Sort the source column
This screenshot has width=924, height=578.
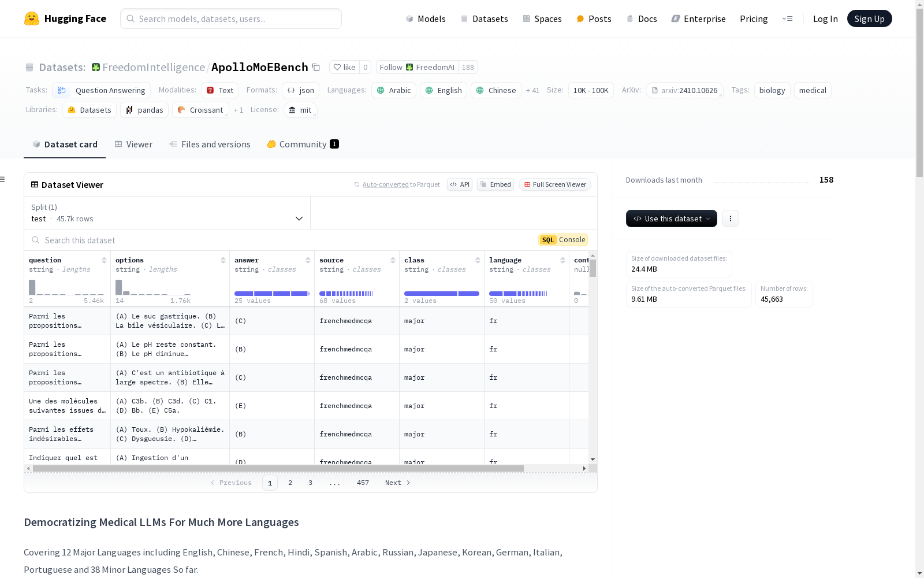click(x=393, y=260)
